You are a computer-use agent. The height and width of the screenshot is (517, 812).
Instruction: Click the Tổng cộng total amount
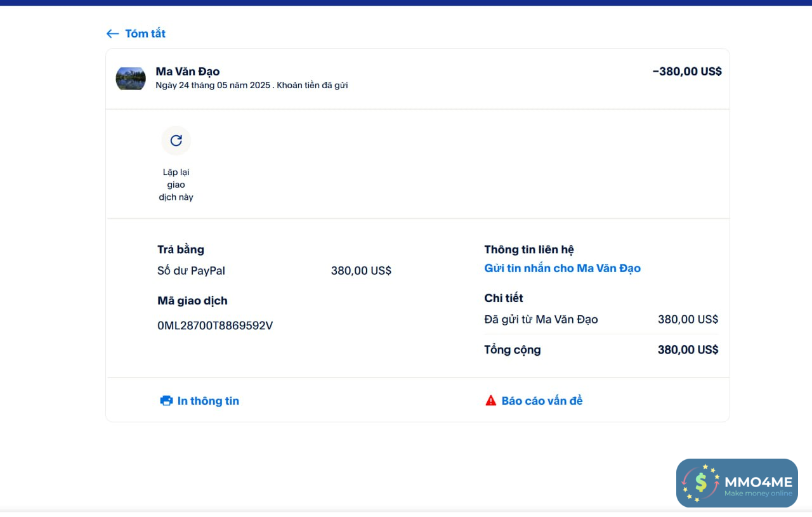(x=688, y=350)
